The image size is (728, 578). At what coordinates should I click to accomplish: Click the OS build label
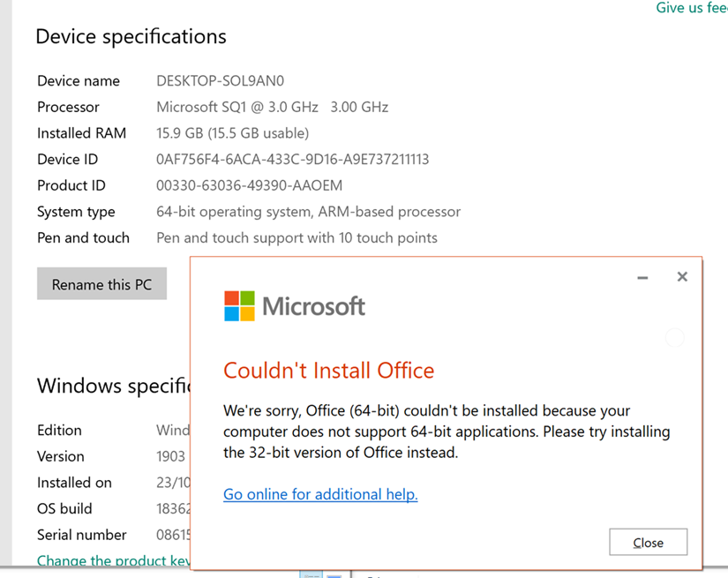[64, 508]
